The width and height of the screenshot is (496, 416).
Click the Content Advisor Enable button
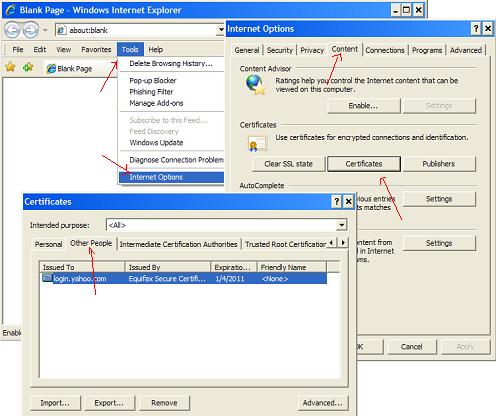tap(363, 106)
